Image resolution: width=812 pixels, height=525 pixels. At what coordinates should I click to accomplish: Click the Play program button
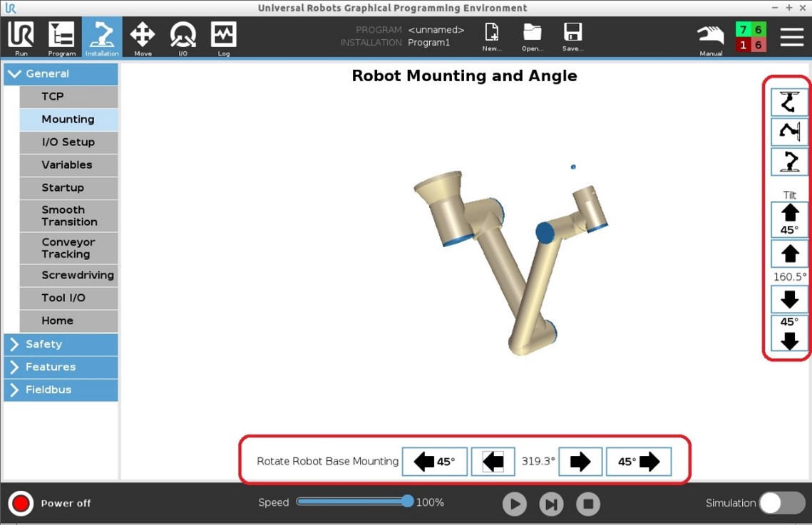(514, 504)
